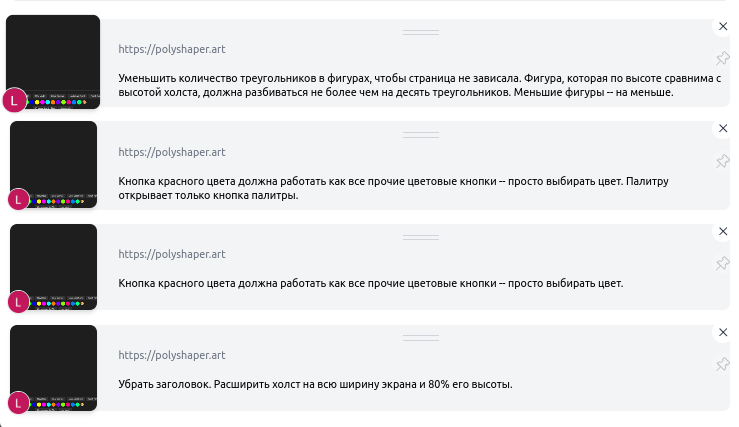Image resolution: width=739 pixels, height=427 pixels.
Task: Open thumbnail of the palette button note
Action: click(x=53, y=164)
